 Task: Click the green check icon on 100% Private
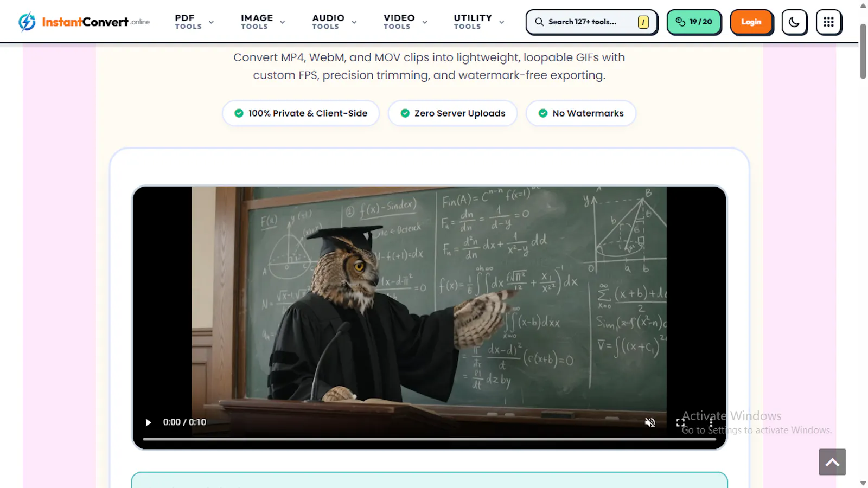(239, 113)
